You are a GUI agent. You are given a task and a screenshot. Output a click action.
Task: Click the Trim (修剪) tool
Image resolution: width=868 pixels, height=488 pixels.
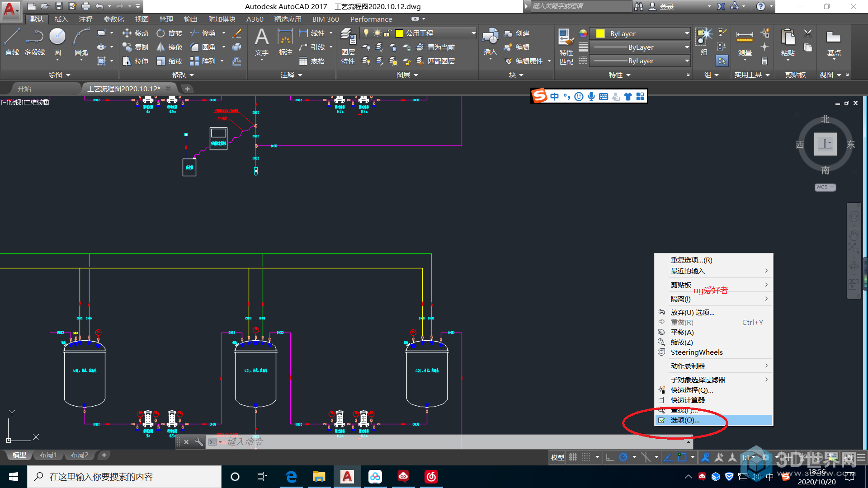pos(203,33)
